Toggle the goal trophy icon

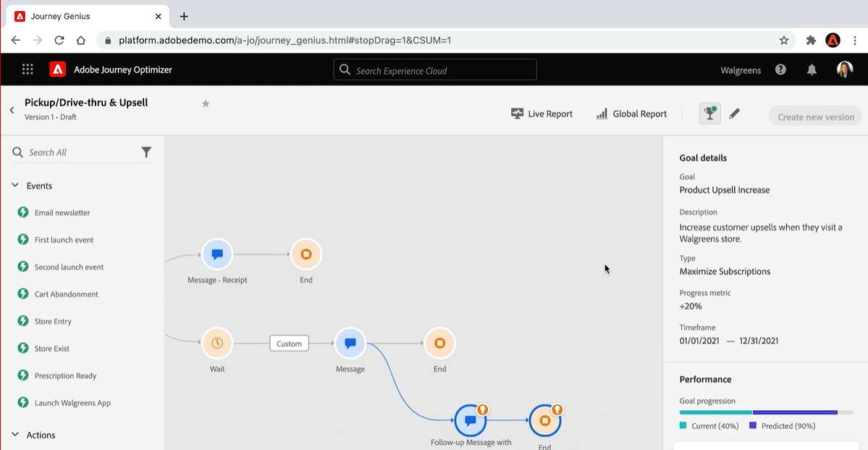(709, 114)
